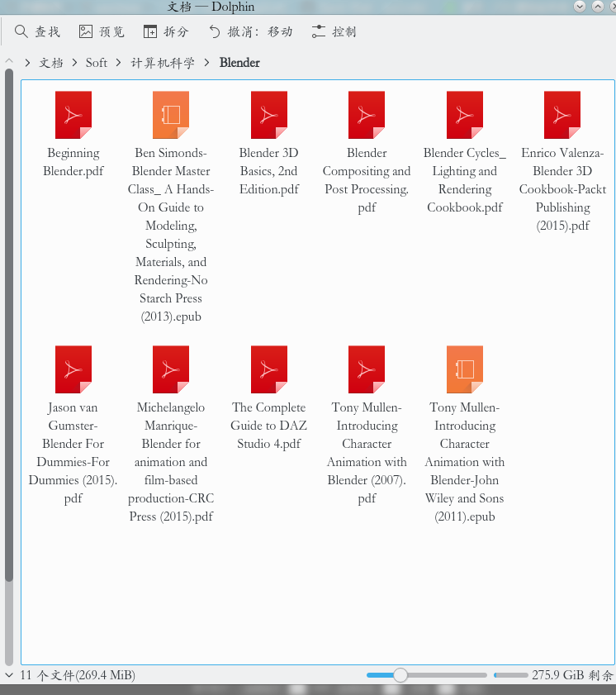Go to the 文档 breadcrumb folder
This screenshot has height=695, width=616.
(51, 63)
